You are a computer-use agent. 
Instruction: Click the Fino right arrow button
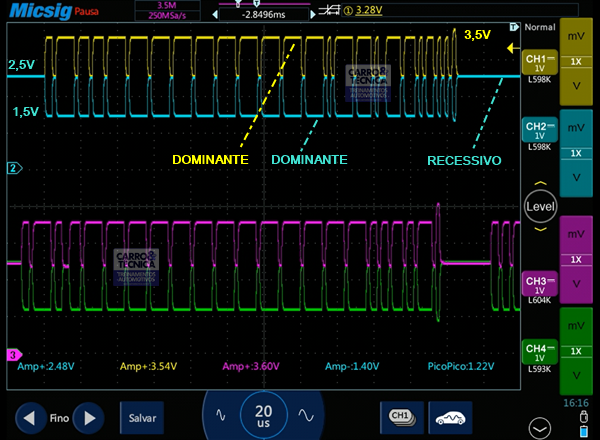click(90, 416)
